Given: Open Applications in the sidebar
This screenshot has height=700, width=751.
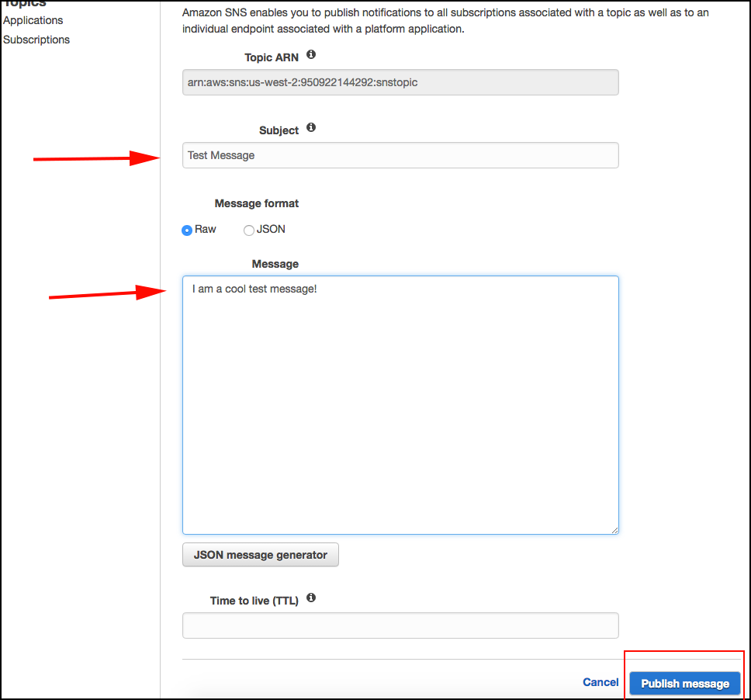Looking at the screenshot, I should click(x=33, y=21).
